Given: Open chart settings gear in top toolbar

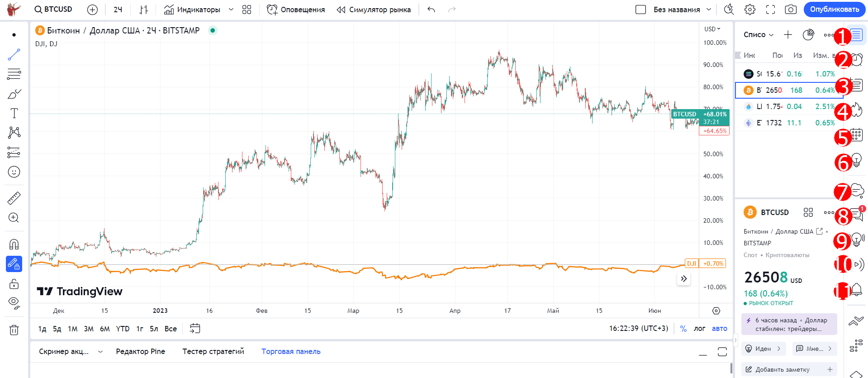Looking at the screenshot, I should click(x=750, y=10).
